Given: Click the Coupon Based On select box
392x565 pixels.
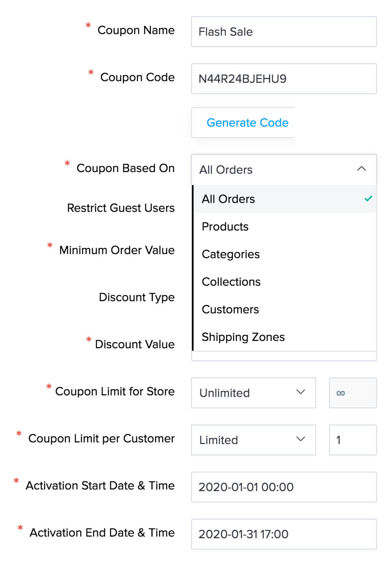Looking at the screenshot, I should (276, 170).
